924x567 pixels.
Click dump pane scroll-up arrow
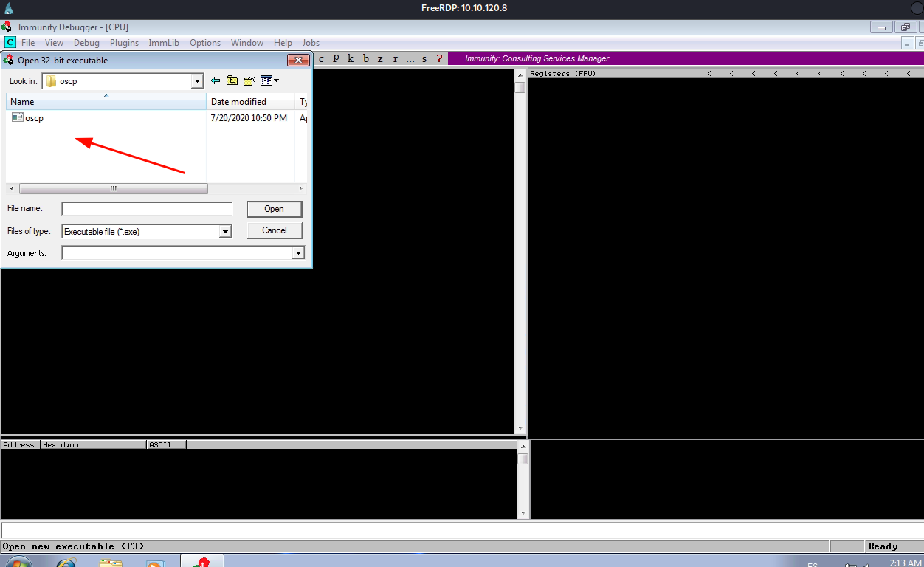tap(523, 446)
